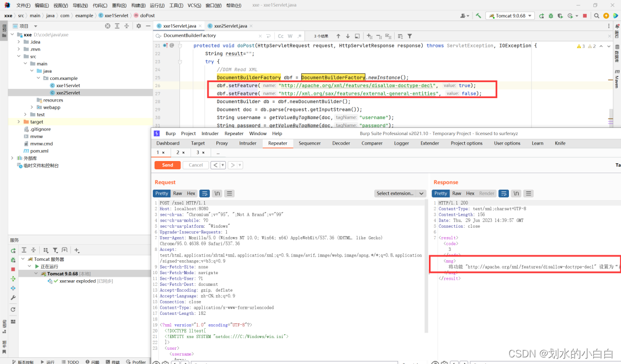Click the build project hammer icon
621x364 pixels.
(x=479, y=16)
